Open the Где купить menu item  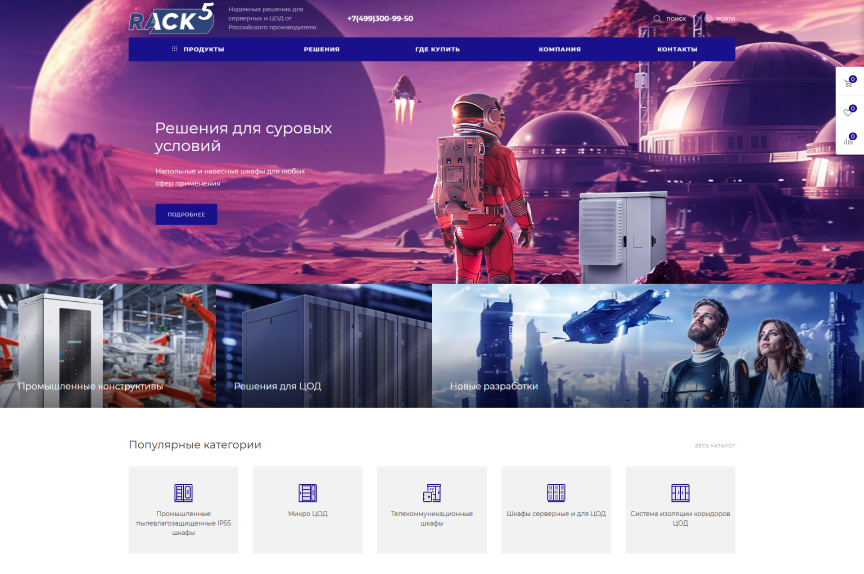[437, 49]
